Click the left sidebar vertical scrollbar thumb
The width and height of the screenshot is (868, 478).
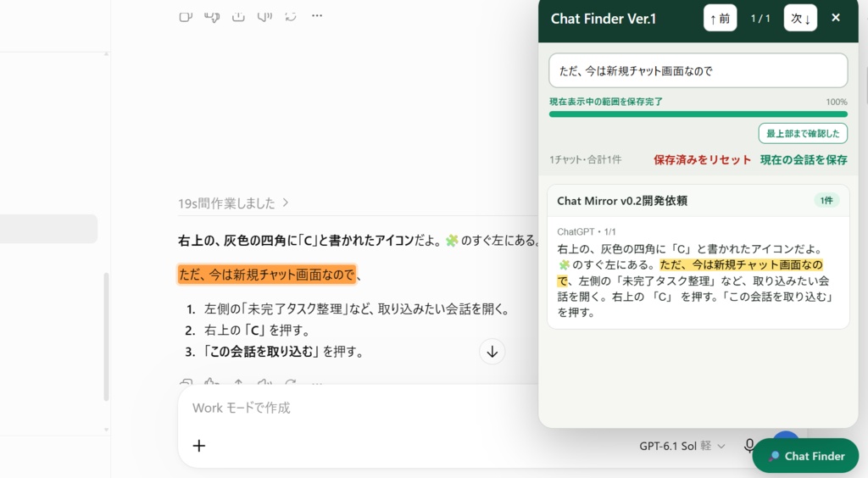pyautogui.click(x=106, y=336)
